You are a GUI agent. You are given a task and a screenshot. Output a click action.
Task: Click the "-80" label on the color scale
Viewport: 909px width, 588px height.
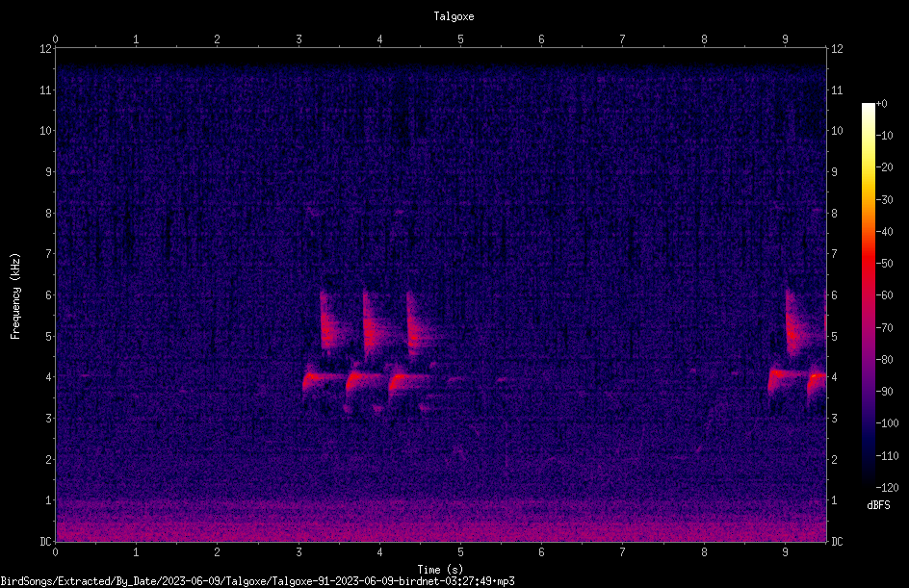point(884,360)
